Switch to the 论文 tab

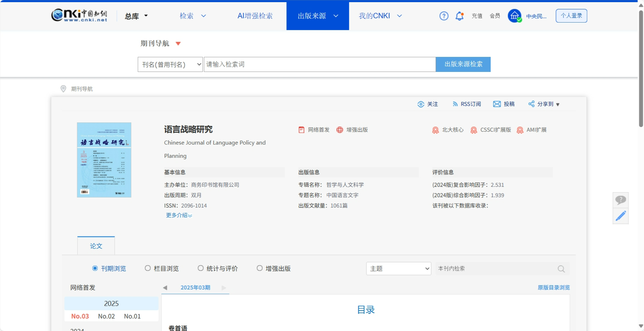pos(96,246)
